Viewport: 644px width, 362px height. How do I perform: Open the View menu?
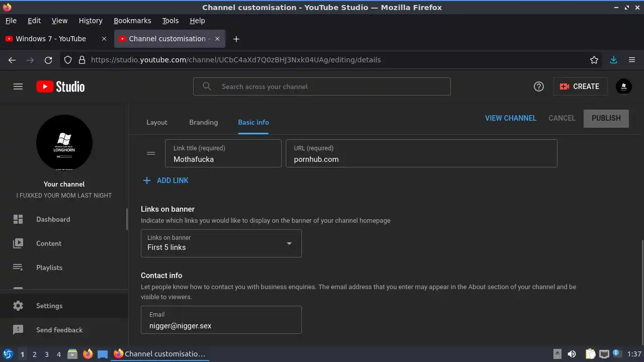59,21
